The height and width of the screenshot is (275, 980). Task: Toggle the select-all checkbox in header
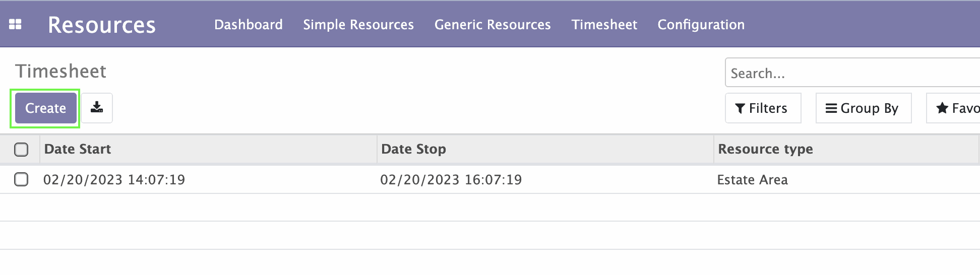[21, 150]
